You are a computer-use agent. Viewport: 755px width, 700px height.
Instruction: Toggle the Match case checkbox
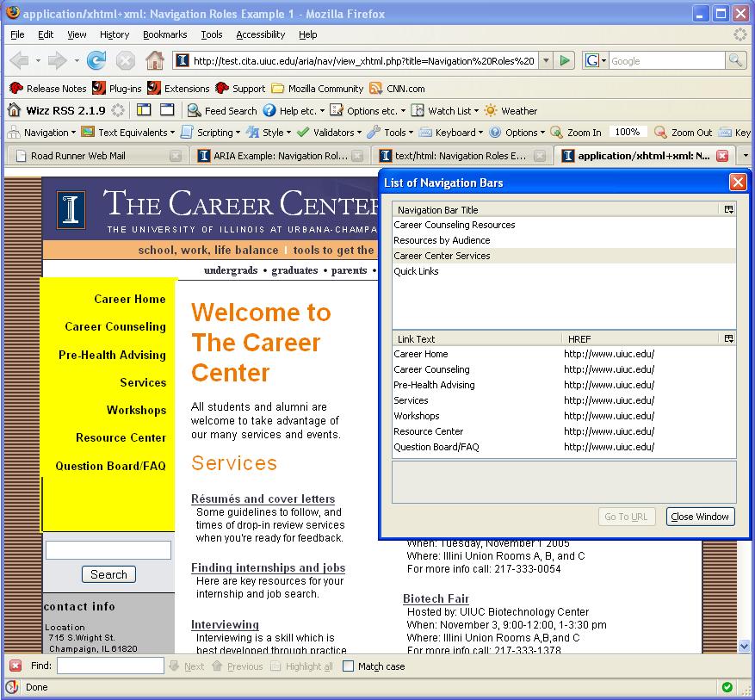point(349,666)
